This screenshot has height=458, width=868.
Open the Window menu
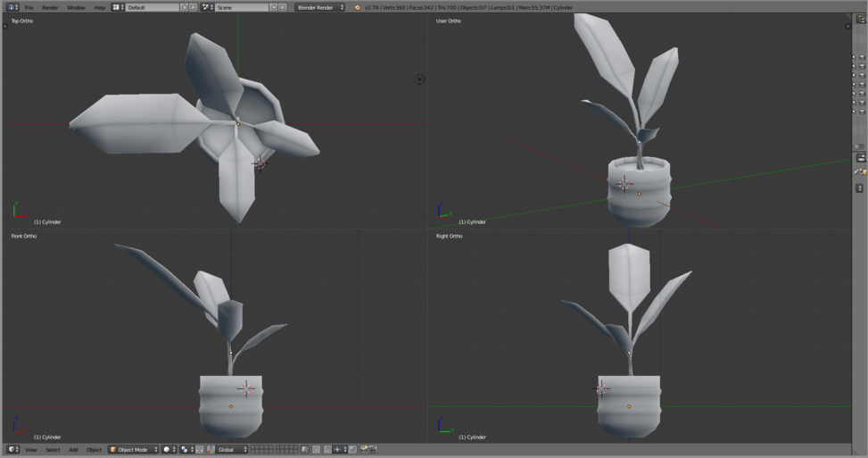pyautogui.click(x=76, y=8)
